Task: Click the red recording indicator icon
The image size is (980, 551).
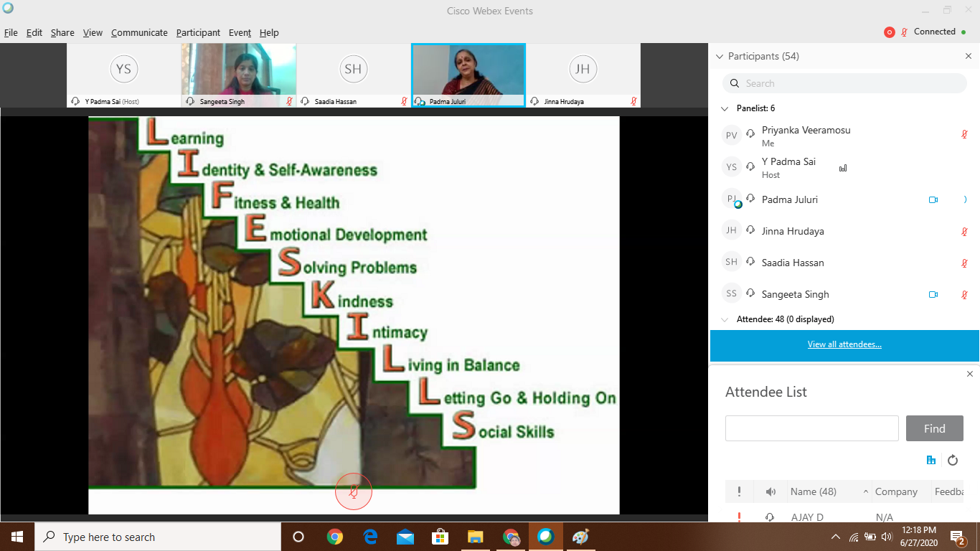Action: (x=890, y=32)
